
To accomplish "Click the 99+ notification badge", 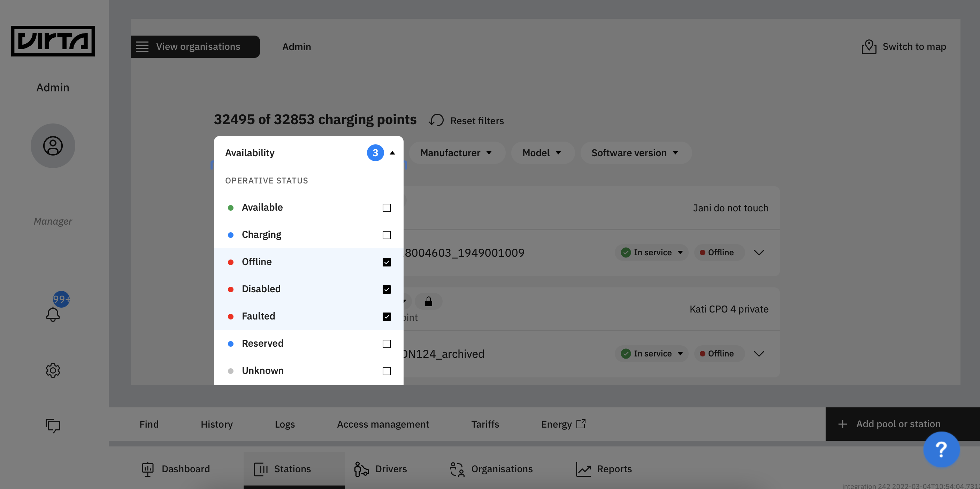I will [x=61, y=299].
